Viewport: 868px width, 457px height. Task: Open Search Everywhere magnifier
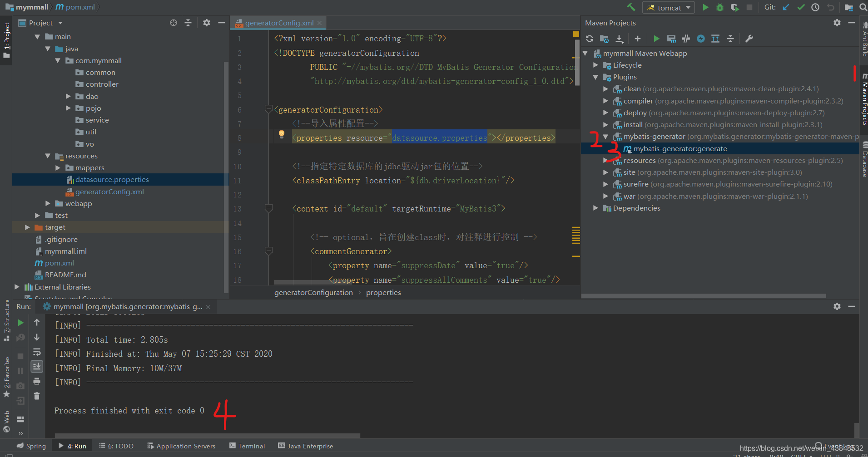[863, 7]
